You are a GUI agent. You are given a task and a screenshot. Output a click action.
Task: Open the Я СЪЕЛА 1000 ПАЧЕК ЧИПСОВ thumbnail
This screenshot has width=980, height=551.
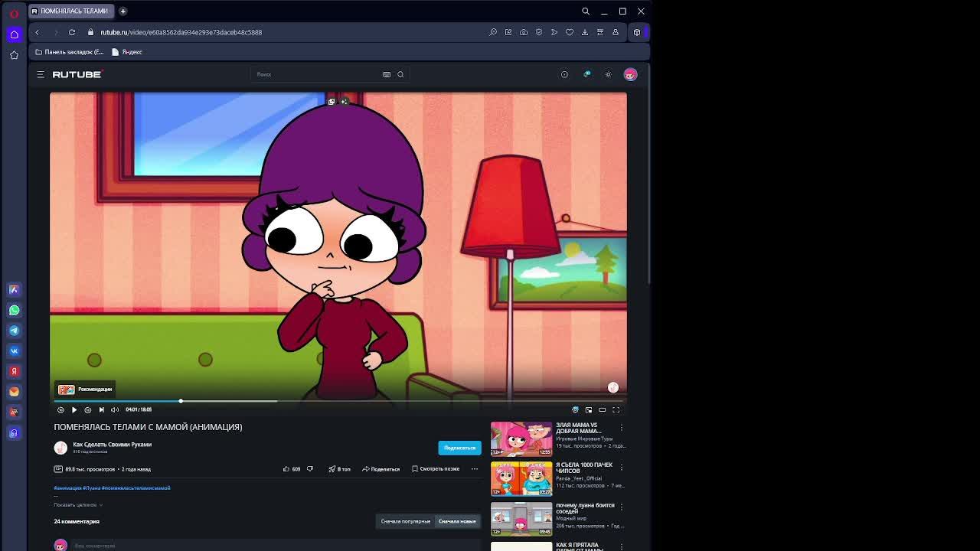click(x=521, y=478)
